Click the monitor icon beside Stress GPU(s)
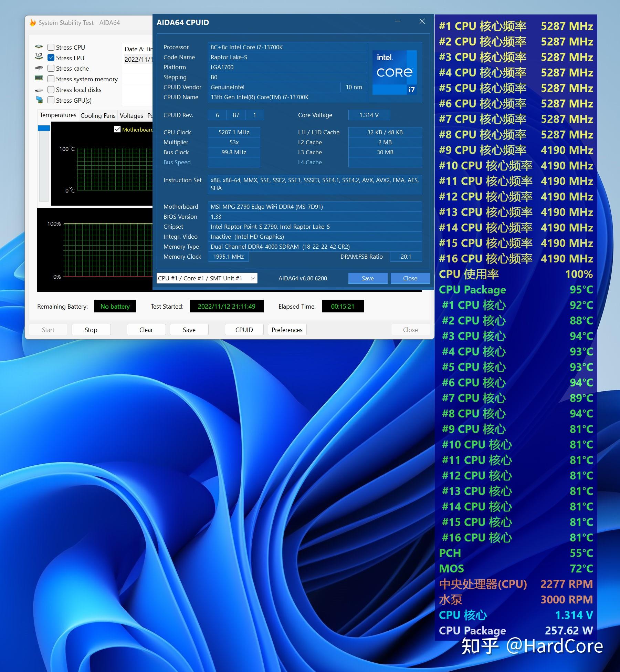This screenshot has width=620, height=672. [39, 100]
